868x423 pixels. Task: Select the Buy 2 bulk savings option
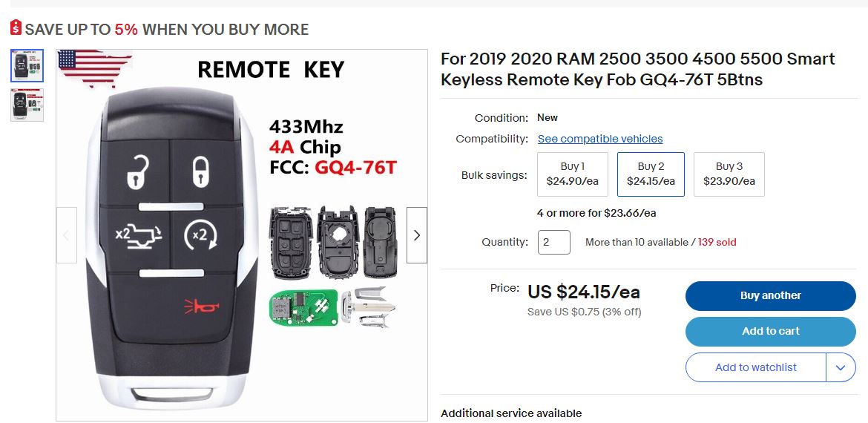click(x=651, y=174)
